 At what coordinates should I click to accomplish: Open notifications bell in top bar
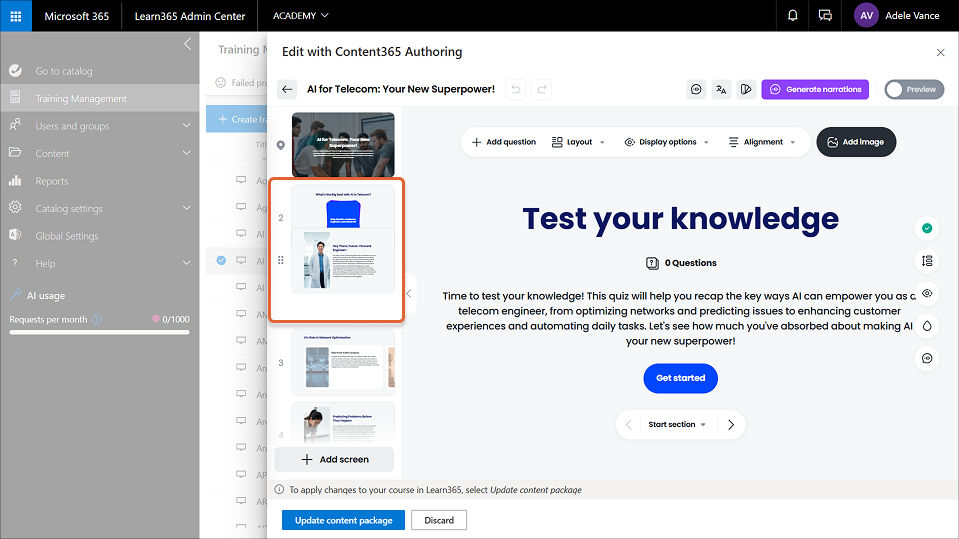793,16
